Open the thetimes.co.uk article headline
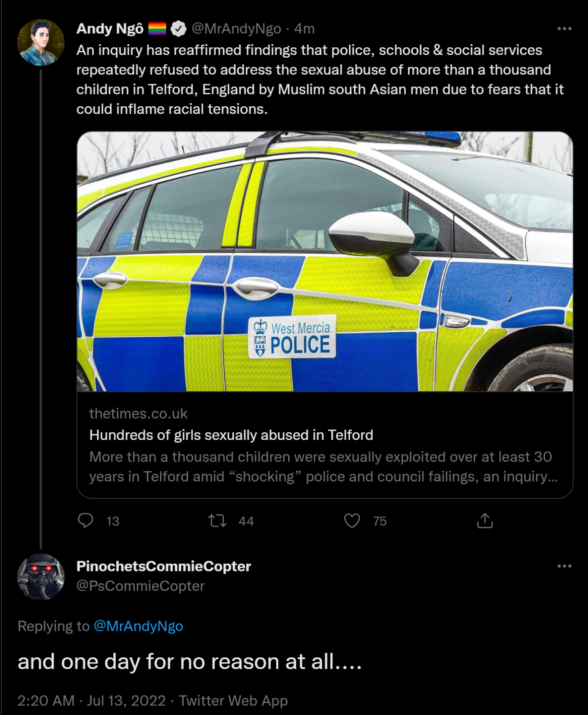The width and height of the screenshot is (588, 715). click(x=231, y=435)
